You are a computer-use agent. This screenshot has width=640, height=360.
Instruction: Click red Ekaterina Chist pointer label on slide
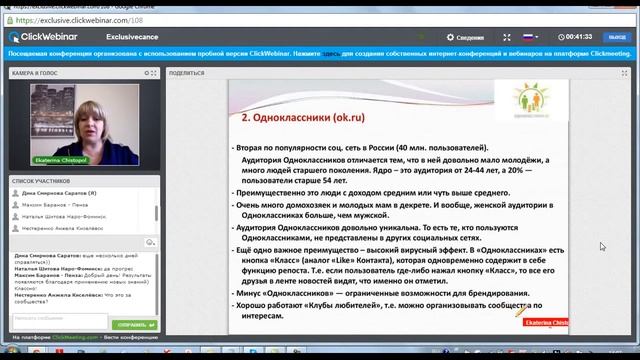click(545, 322)
